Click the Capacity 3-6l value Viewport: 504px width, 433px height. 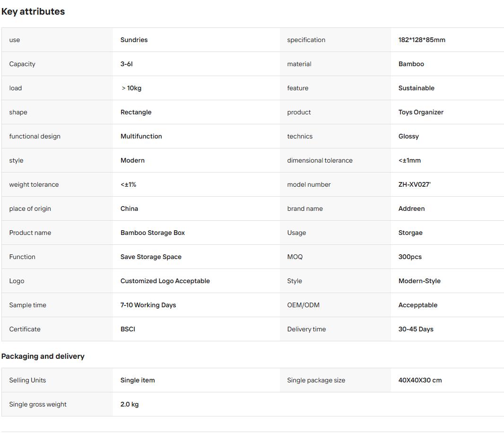[x=127, y=64]
